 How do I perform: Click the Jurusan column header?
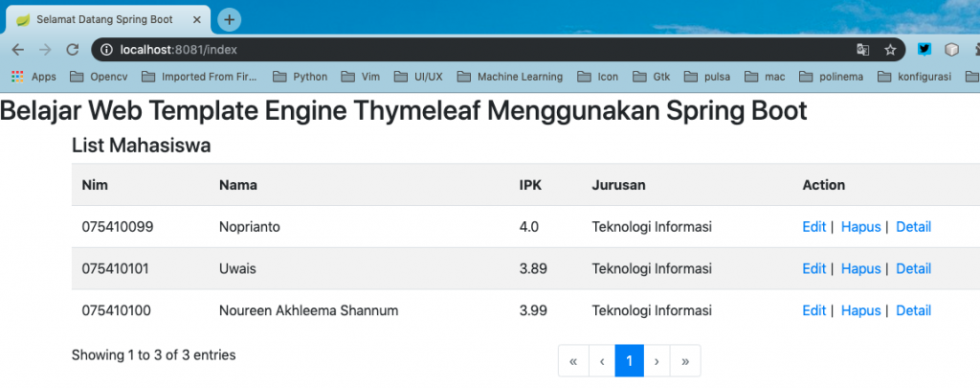pyautogui.click(x=619, y=185)
